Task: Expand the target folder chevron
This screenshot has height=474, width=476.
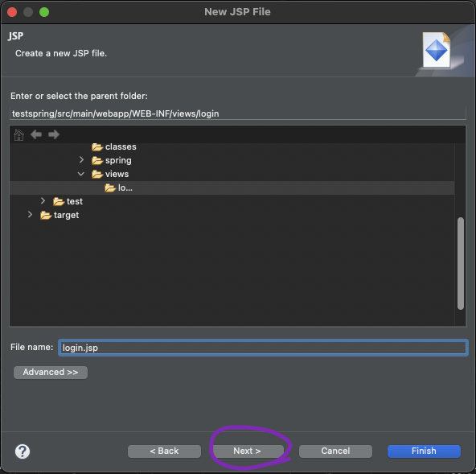Action: [x=30, y=215]
